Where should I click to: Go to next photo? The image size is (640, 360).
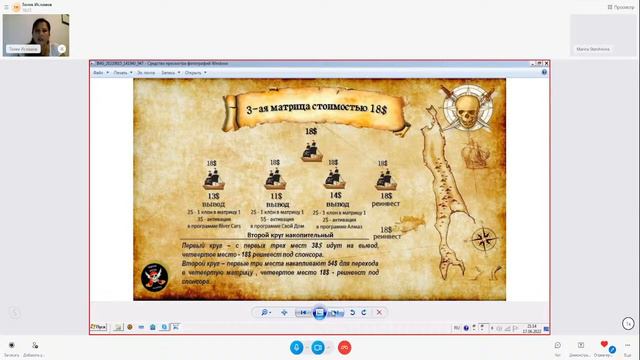tap(336, 313)
